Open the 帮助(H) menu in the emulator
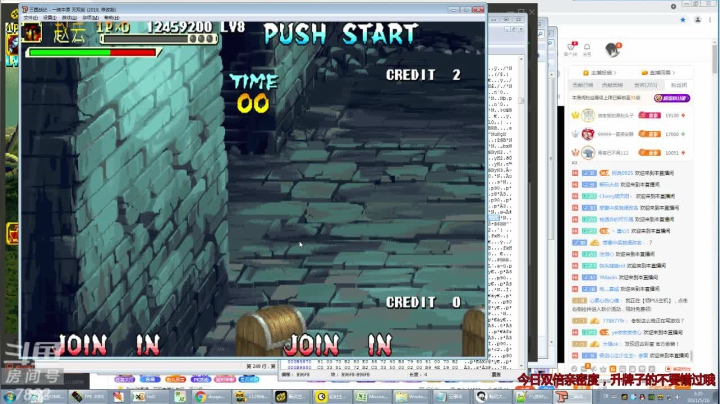 111,17
